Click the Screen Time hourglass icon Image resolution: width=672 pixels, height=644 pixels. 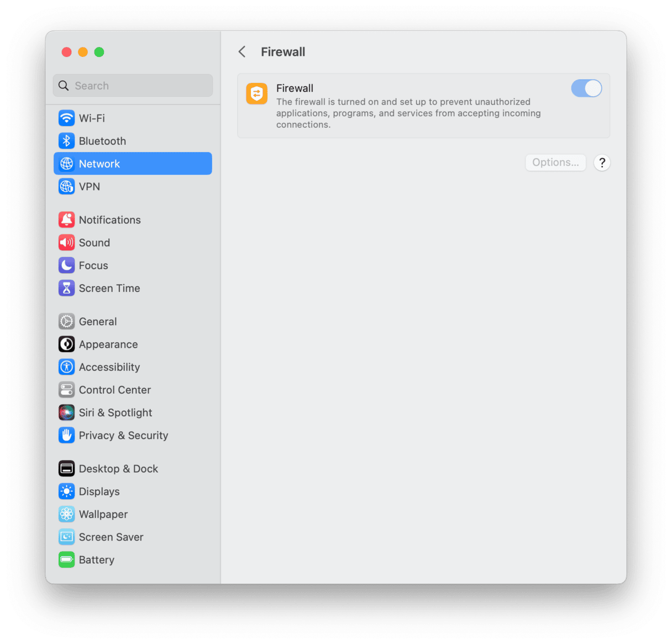[67, 288]
